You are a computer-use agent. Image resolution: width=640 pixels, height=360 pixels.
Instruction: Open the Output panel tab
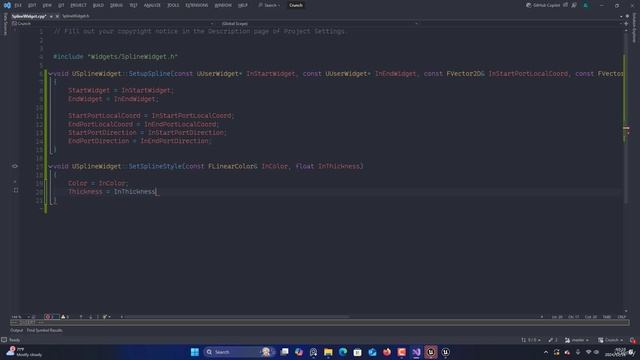point(17,330)
